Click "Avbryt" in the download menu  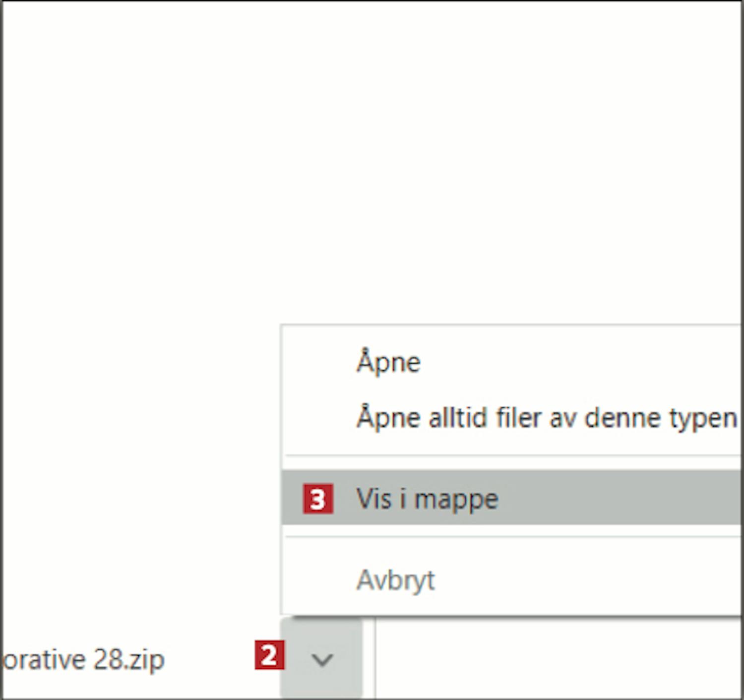coord(395,579)
